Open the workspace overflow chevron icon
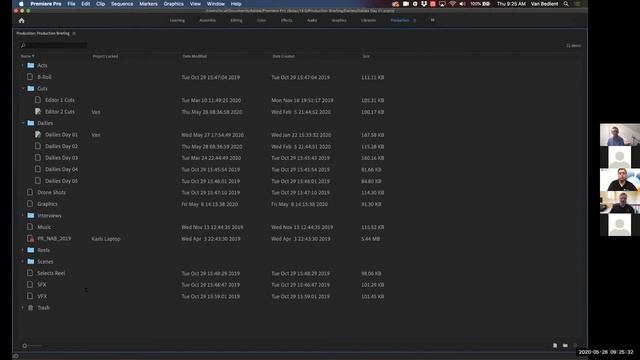This screenshot has width=640, height=360. pyautogui.click(x=432, y=20)
